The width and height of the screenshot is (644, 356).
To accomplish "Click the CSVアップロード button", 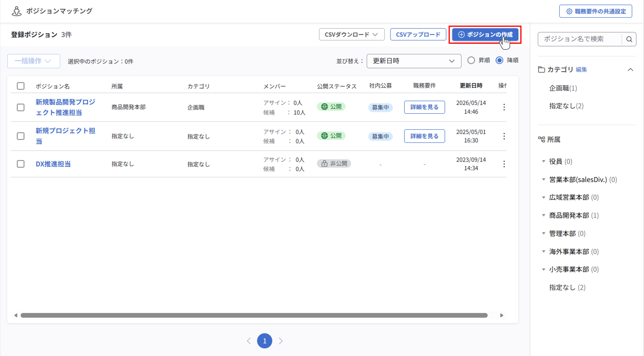I will (x=418, y=35).
